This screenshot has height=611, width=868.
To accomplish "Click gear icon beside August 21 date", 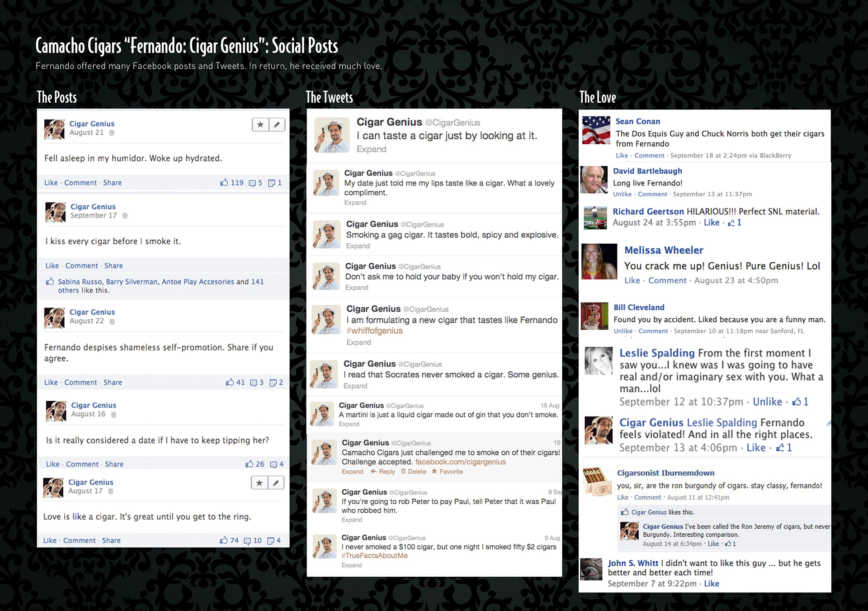I will coord(112,133).
